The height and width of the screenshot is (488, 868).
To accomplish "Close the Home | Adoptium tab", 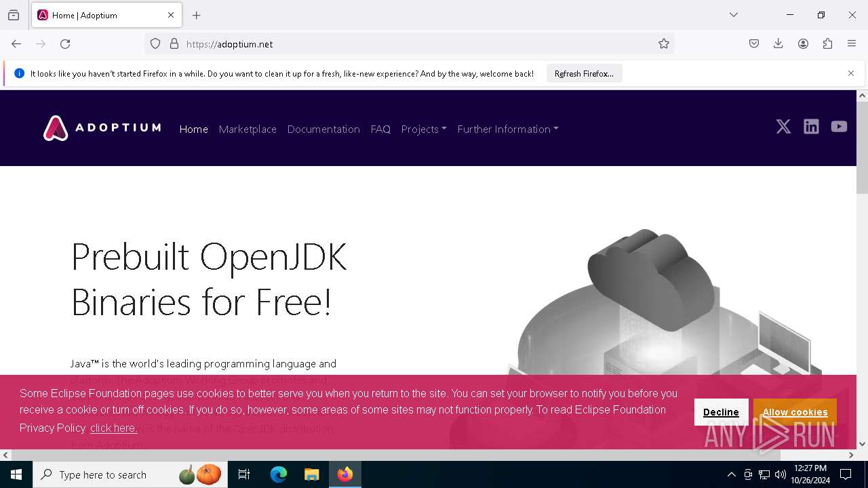I will [x=171, y=15].
